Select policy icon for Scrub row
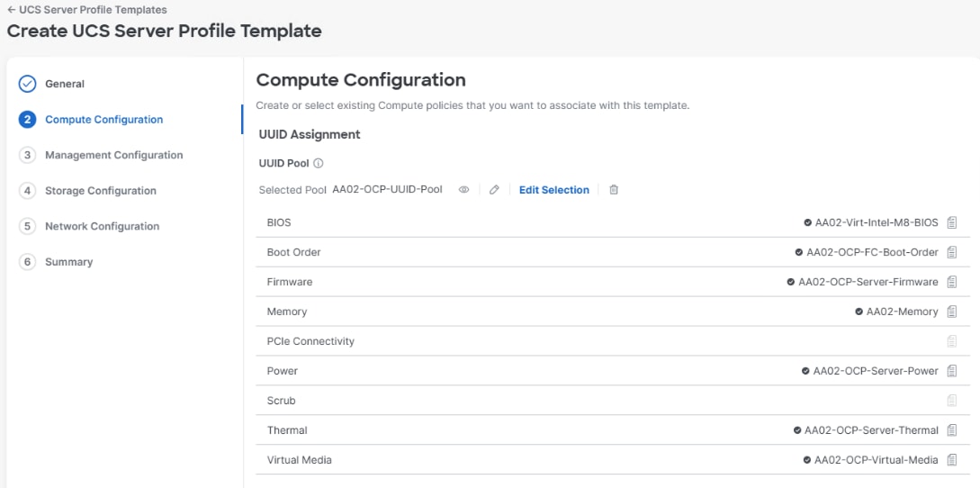The image size is (980, 488). 952,401
